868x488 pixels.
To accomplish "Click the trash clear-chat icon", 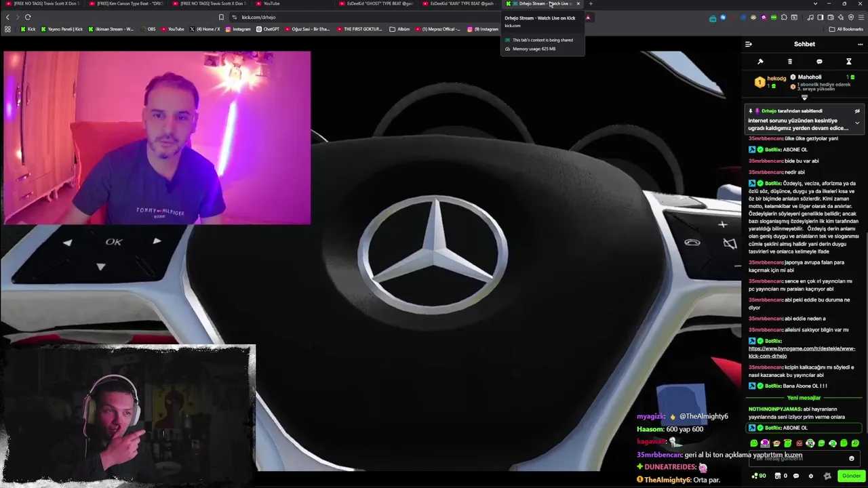I will point(789,62).
